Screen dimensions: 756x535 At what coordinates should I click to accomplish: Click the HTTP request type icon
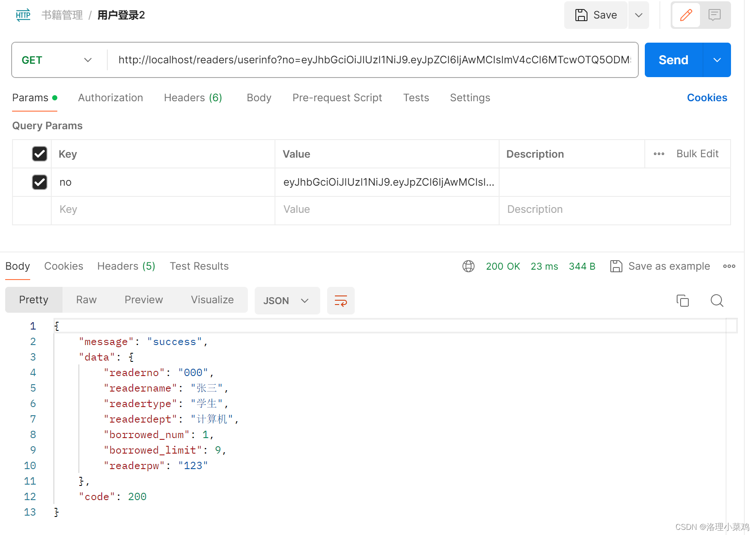coord(23,15)
